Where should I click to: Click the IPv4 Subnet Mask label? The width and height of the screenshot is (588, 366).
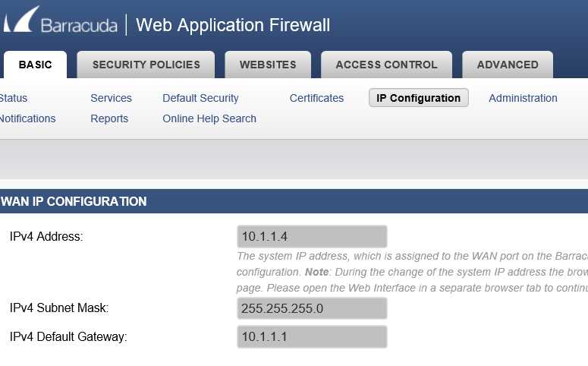[x=59, y=308]
